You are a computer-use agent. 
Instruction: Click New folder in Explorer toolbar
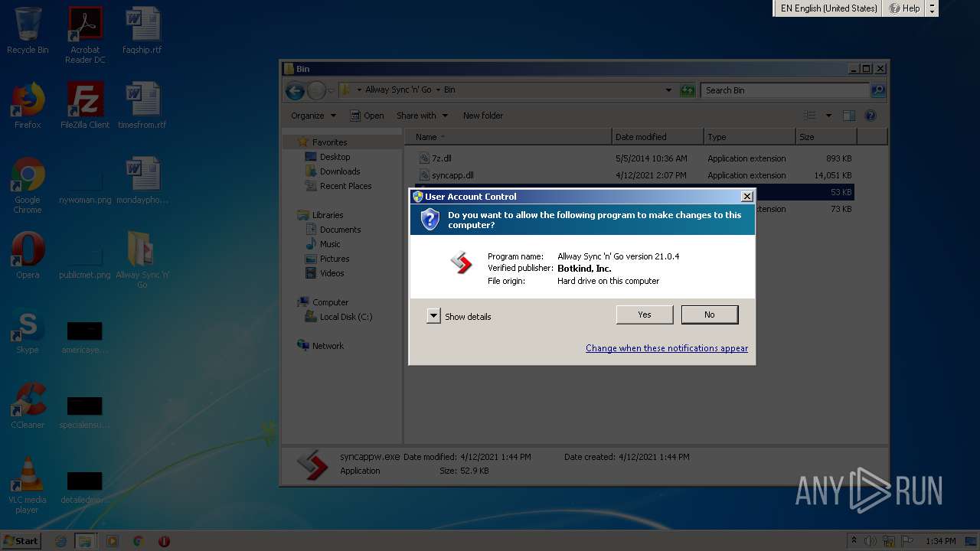tap(483, 116)
